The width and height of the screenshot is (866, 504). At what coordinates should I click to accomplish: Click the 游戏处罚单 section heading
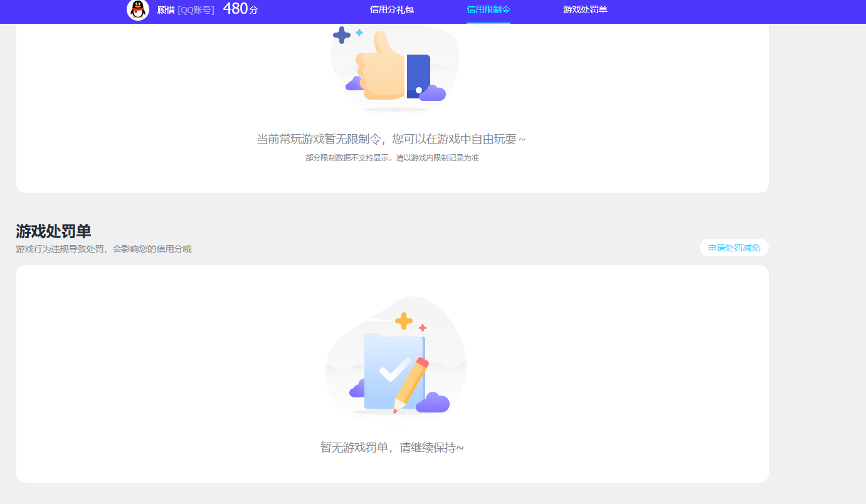click(x=53, y=231)
